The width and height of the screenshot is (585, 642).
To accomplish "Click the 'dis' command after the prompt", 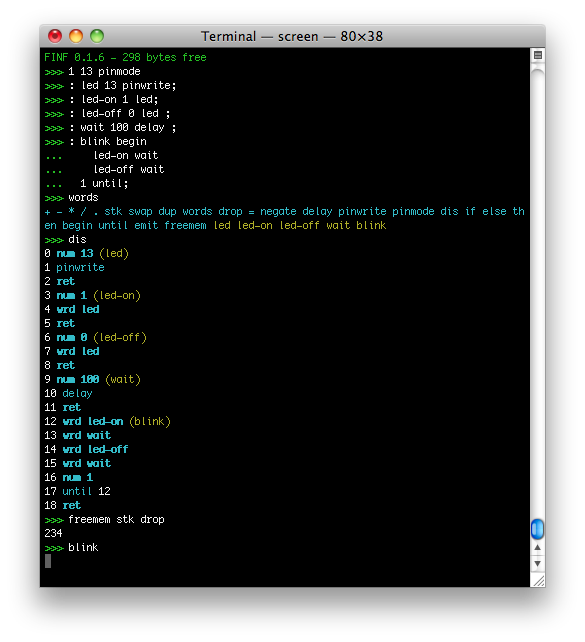I will [77, 240].
